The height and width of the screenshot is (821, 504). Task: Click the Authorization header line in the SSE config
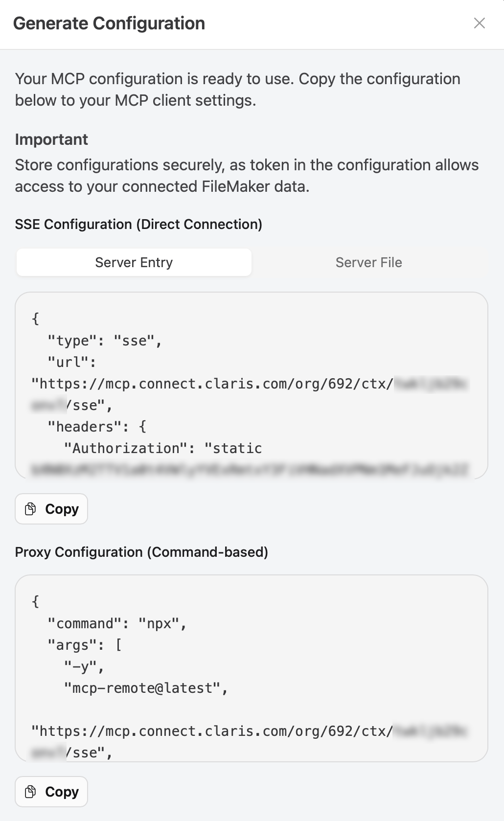tap(161, 448)
